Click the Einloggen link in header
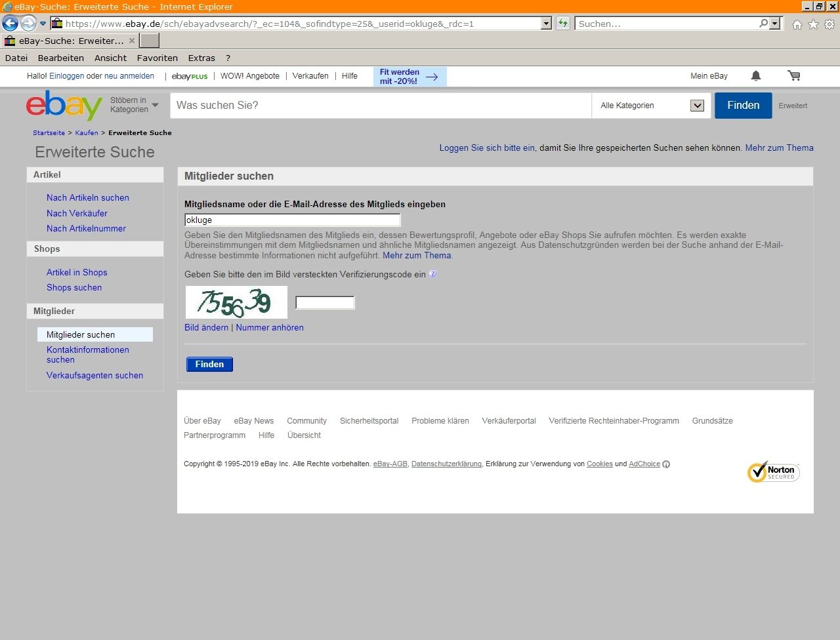Image resolution: width=840 pixels, height=640 pixels. 67,76
